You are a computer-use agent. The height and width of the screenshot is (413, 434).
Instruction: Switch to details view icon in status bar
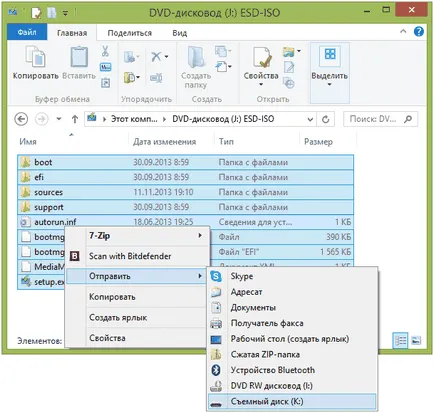coord(400,341)
